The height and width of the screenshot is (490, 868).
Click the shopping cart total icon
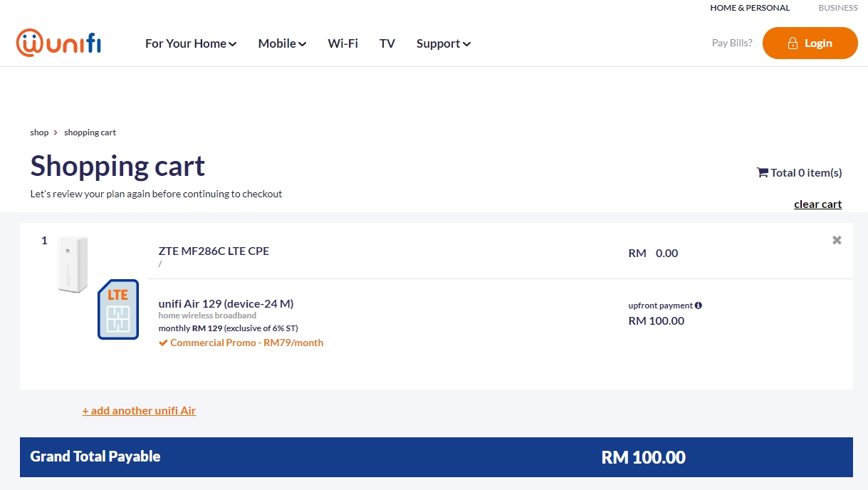pos(762,172)
